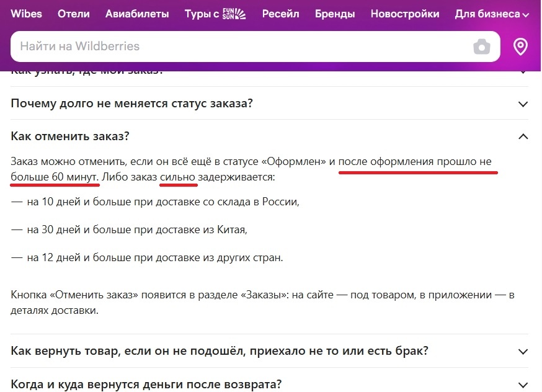The height and width of the screenshot is (392, 542).
Task: Collapse the Как отменить заказ? answer
Action: pos(524,136)
